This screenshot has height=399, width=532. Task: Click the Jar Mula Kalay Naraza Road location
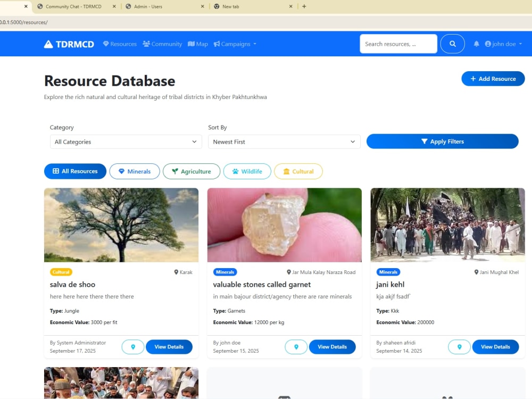tap(321, 272)
